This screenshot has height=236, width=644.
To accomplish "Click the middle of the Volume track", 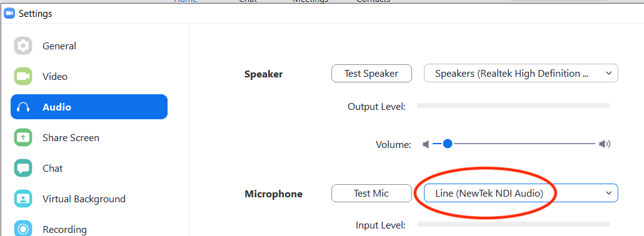I will (x=514, y=144).
